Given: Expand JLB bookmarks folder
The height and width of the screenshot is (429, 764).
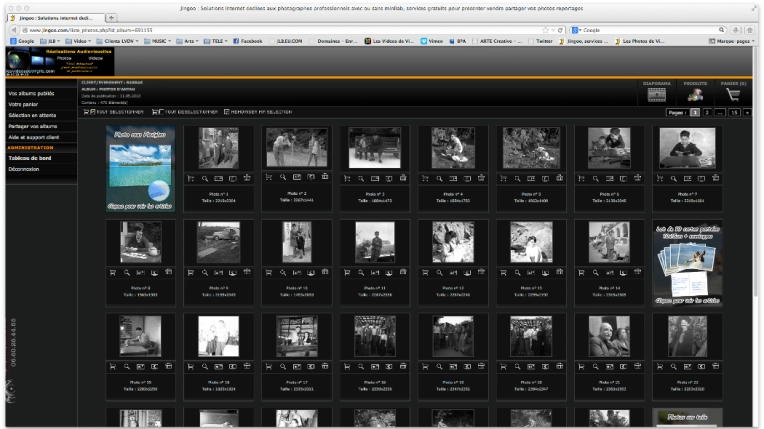Looking at the screenshot, I should click(x=50, y=41).
